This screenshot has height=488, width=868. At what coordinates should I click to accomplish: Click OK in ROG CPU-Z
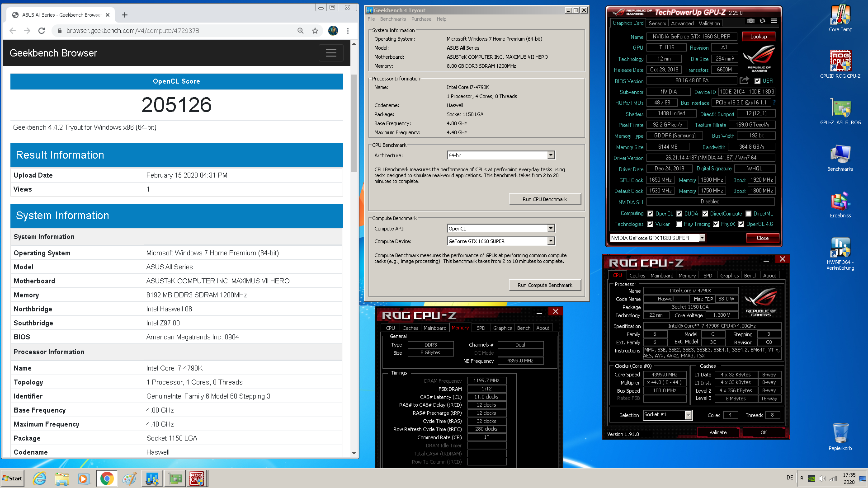[763, 432]
